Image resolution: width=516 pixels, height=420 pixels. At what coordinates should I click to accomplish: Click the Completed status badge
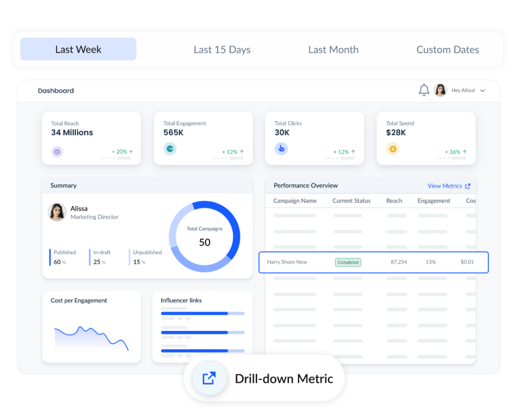(348, 262)
